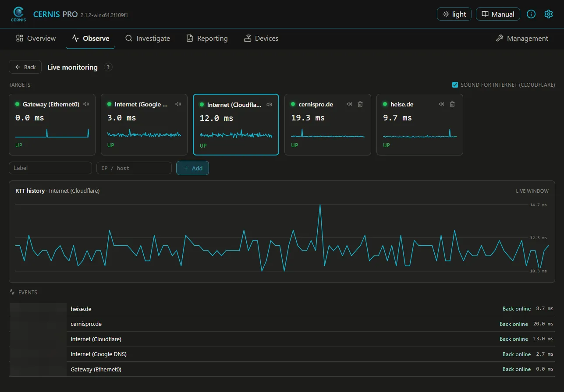Delete the heise.de target
The image size is (564, 392).
pos(452,104)
